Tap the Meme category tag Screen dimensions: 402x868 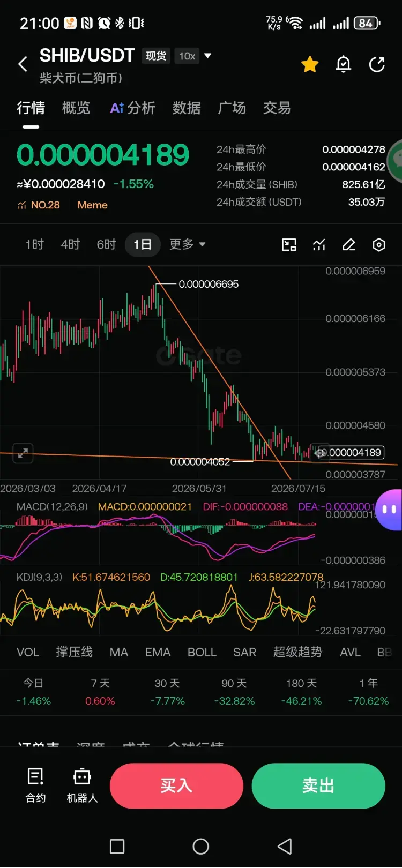92,205
